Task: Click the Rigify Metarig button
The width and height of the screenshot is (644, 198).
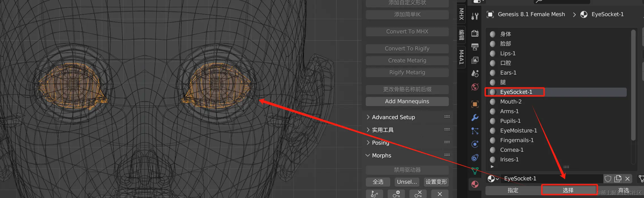Action: click(407, 72)
